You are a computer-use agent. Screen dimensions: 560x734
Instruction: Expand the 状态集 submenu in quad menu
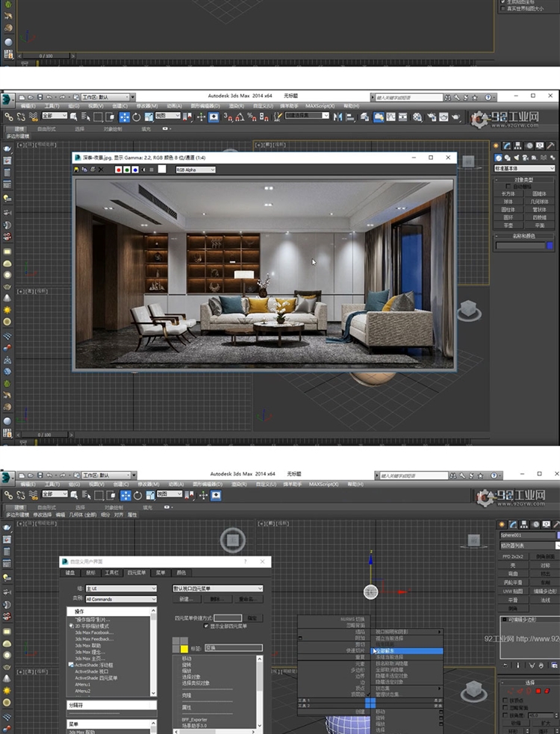[408, 688]
